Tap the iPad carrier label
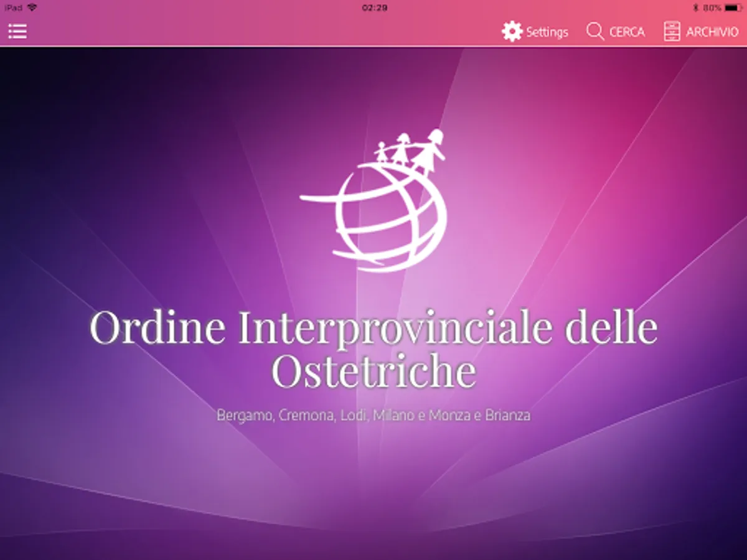 pyautogui.click(x=14, y=7)
